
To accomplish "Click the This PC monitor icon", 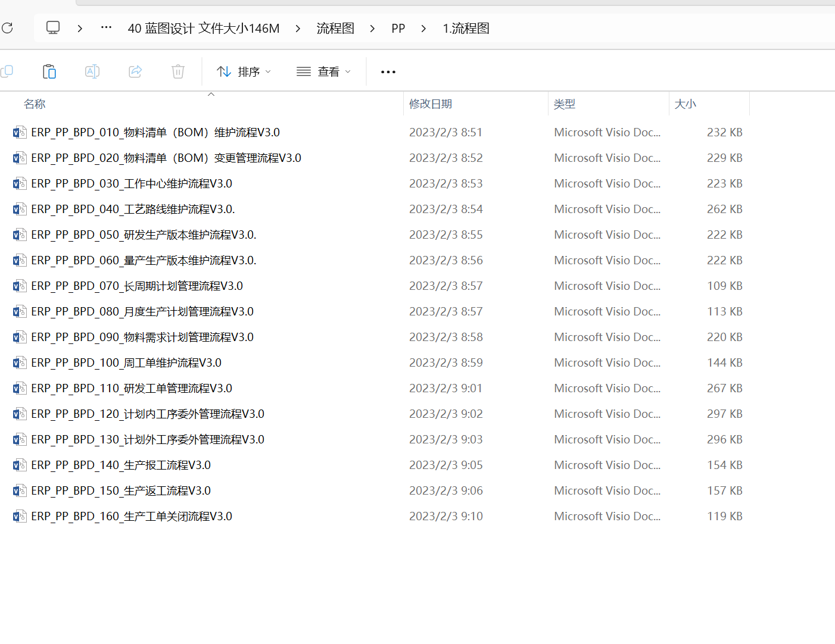I will point(53,28).
